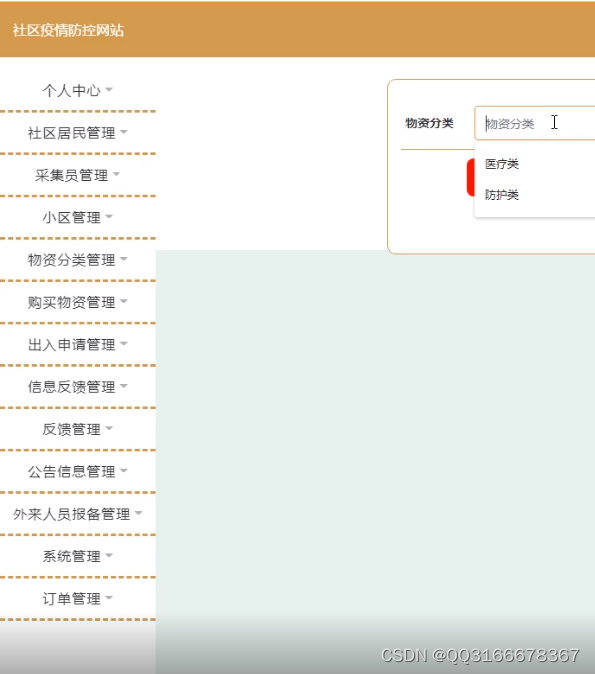The height and width of the screenshot is (674, 595).
Task: Open the 公告信息管理 menu
Action: point(77,472)
